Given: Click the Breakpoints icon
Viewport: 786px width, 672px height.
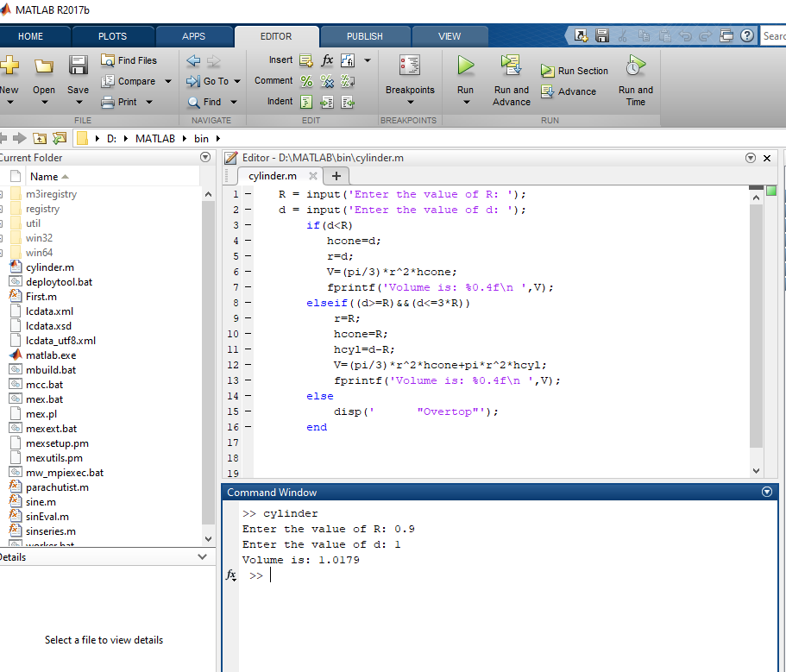Looking at the screenshot, I should click(410, 66).
